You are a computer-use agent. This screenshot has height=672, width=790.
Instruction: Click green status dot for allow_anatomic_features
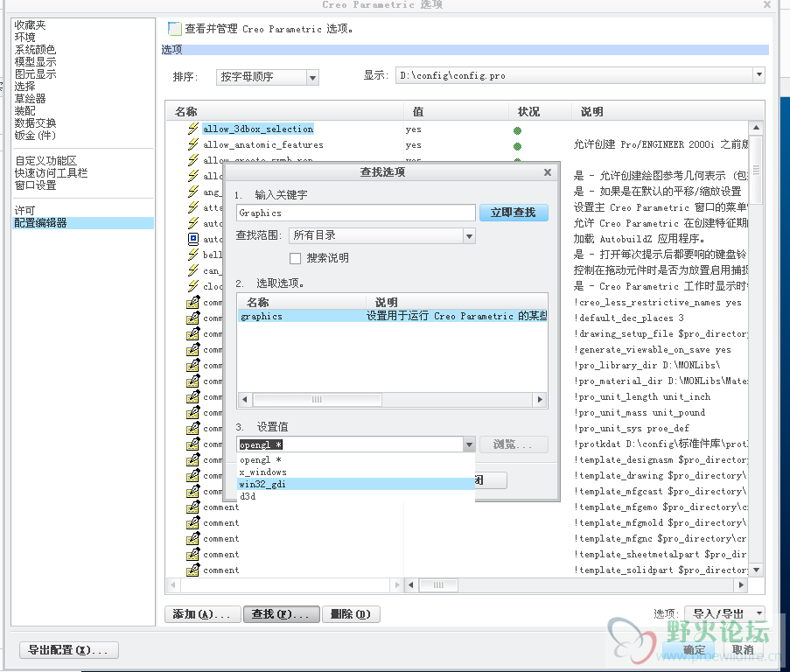pyautogui.click(x=517, y=147)
